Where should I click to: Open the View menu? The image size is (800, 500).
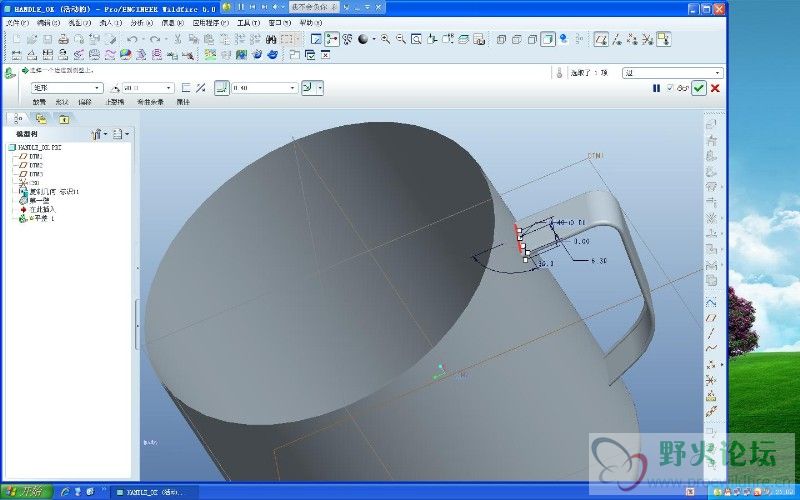79,23
